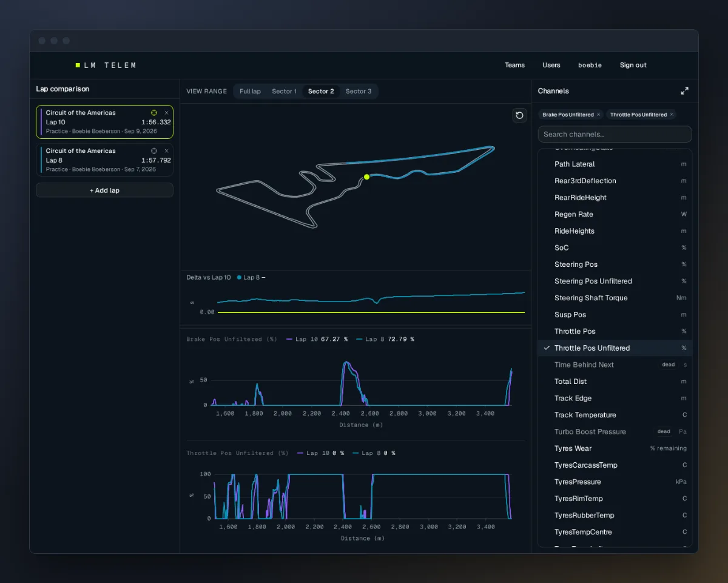Select the Sector 2 view range

click(x=321, y=92)
